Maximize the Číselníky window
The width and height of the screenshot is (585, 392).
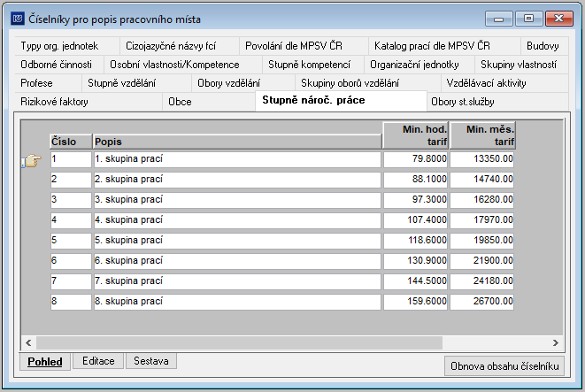528,19
